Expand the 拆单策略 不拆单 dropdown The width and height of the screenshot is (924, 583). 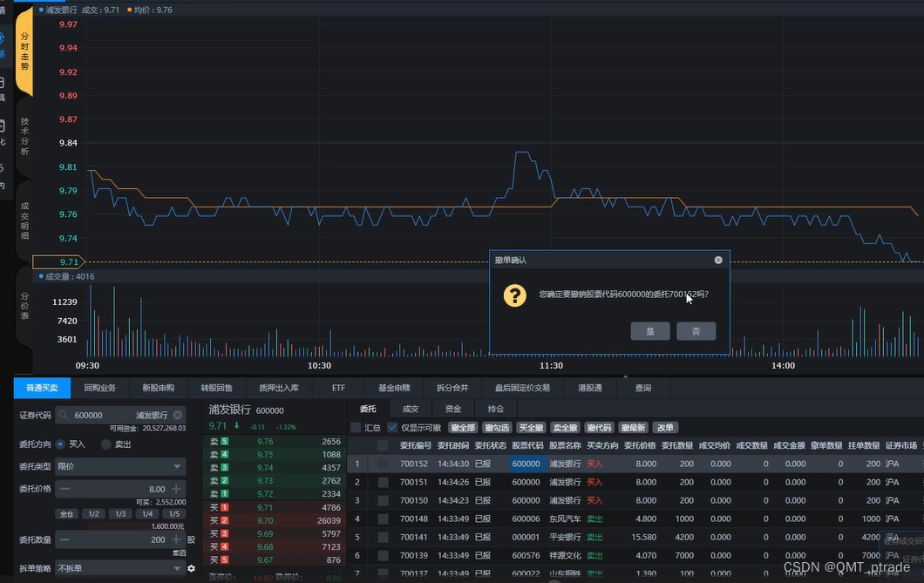point(120,568)
